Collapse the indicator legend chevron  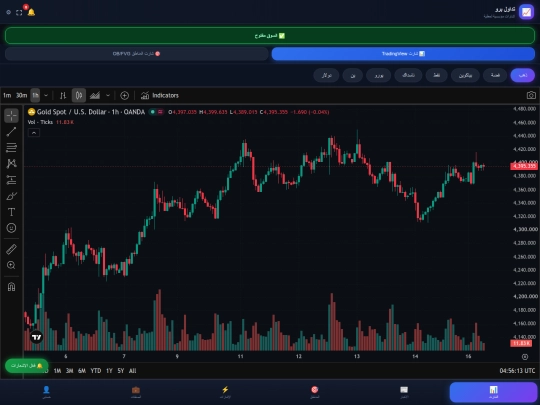(34, 133)
